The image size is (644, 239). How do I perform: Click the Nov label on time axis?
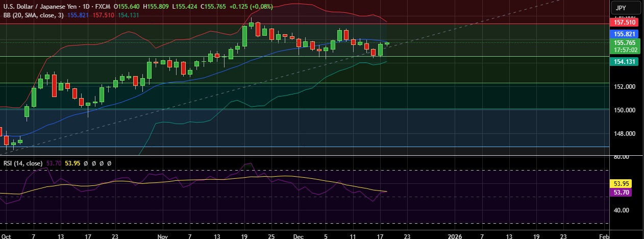(x=162, y=237)
